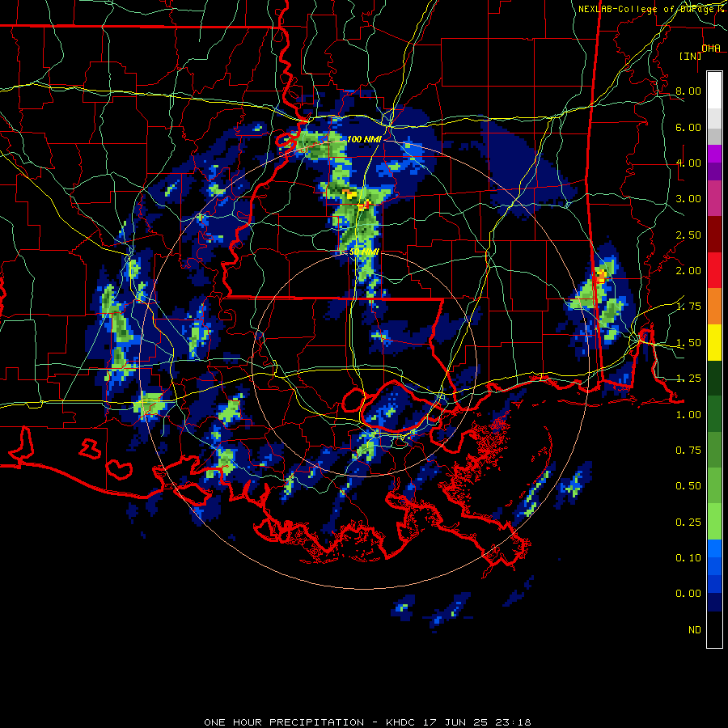Select the 4.00 legend value
Viewport: 728px width, 728px height.
688,163
